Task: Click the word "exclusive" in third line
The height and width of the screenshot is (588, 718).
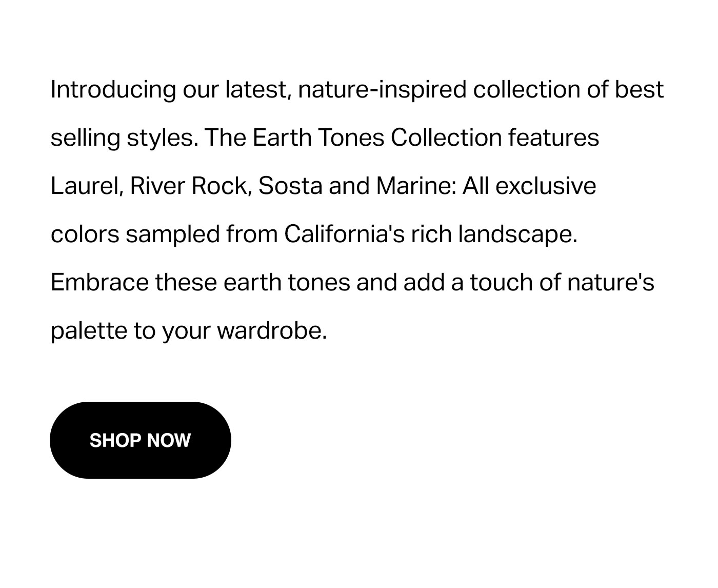Action: [x=546, y=186]
